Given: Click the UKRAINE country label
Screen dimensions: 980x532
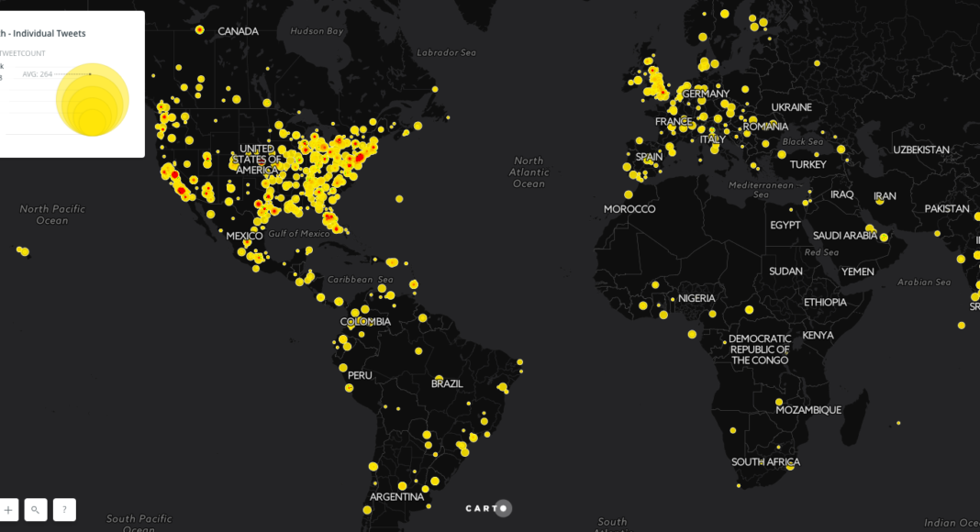Looking at the screenshot, I should pos(791,107).
